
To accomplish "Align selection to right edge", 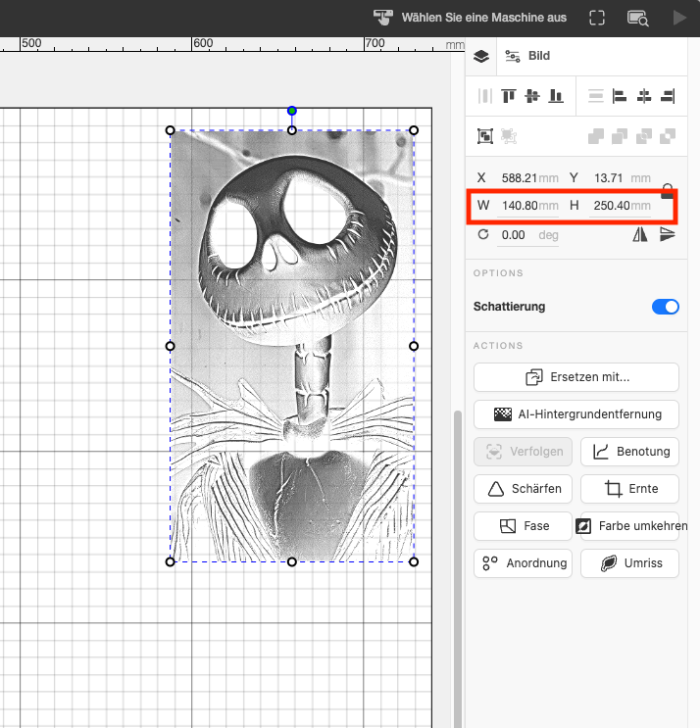I will click(668, 96).
